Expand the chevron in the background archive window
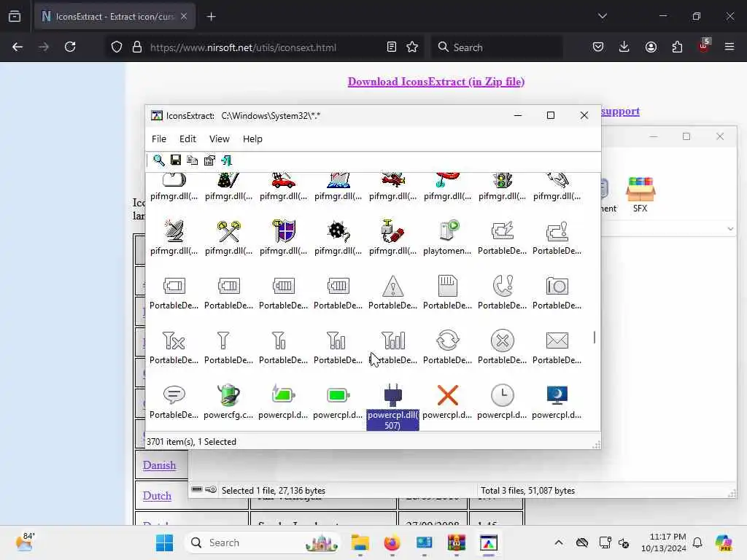 [729, 229]
